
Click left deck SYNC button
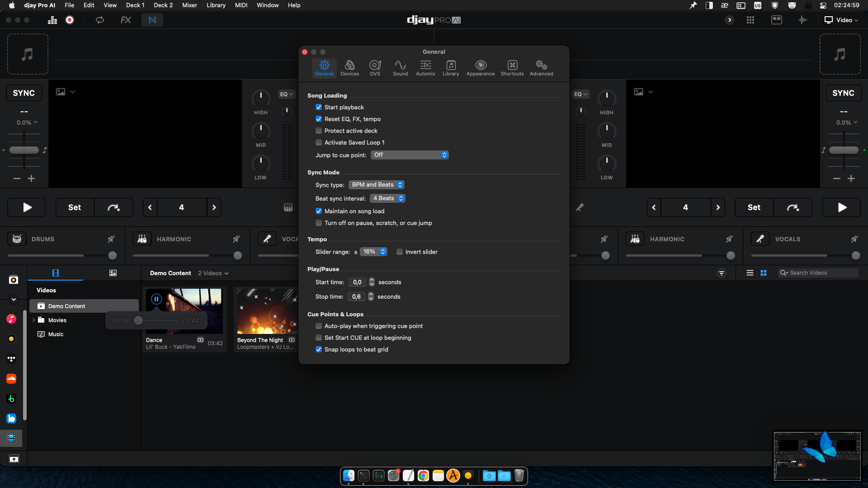(x=24, y=93)
